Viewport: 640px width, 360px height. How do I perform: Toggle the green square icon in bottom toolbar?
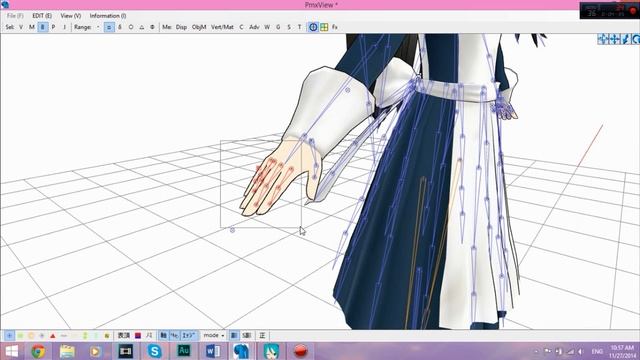20,336
